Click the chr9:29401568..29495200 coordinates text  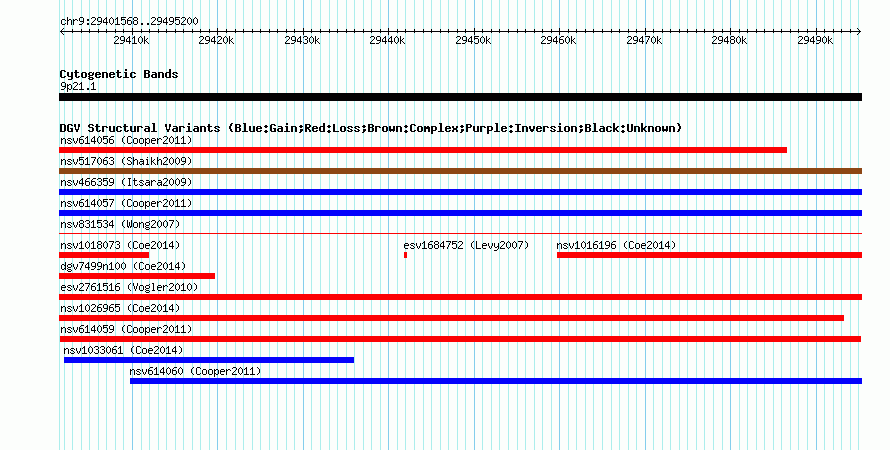click(129, 21)
